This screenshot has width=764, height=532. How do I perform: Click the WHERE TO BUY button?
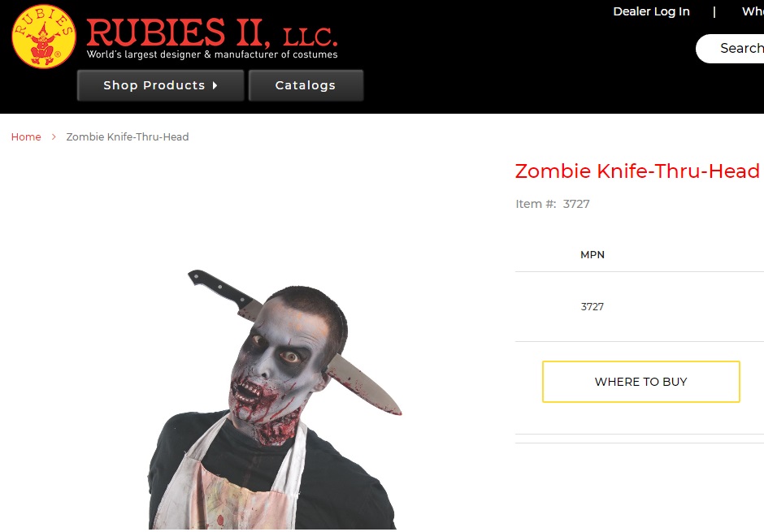pyautogui.click(x=640, y=382)
